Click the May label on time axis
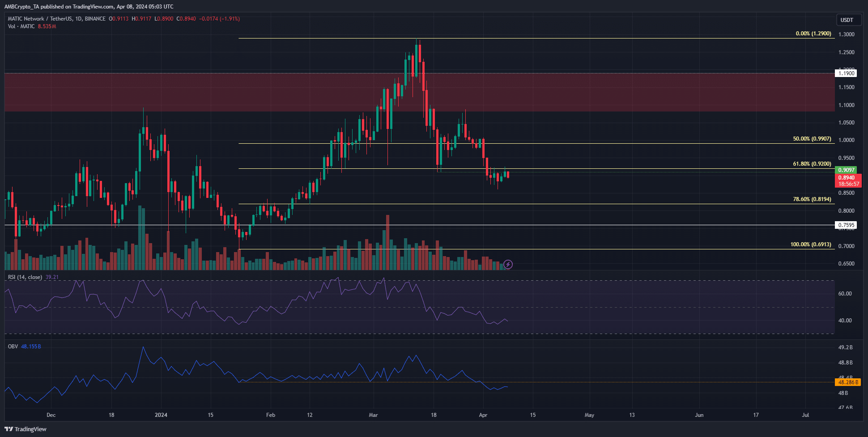 (x=589, y=415)
